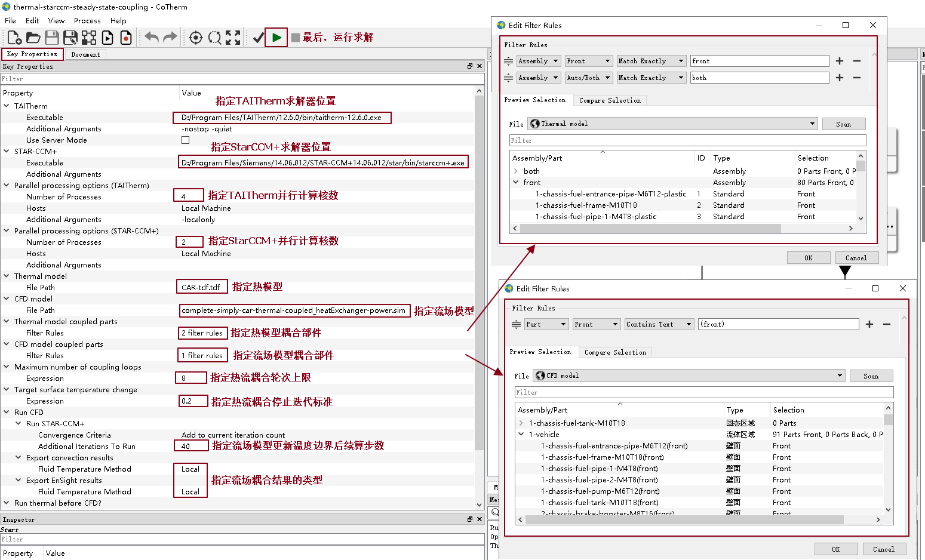Open an existing file with folder icon
Image resolution: width=925 pixels, height=560 pixels.
tap(33, 38)
